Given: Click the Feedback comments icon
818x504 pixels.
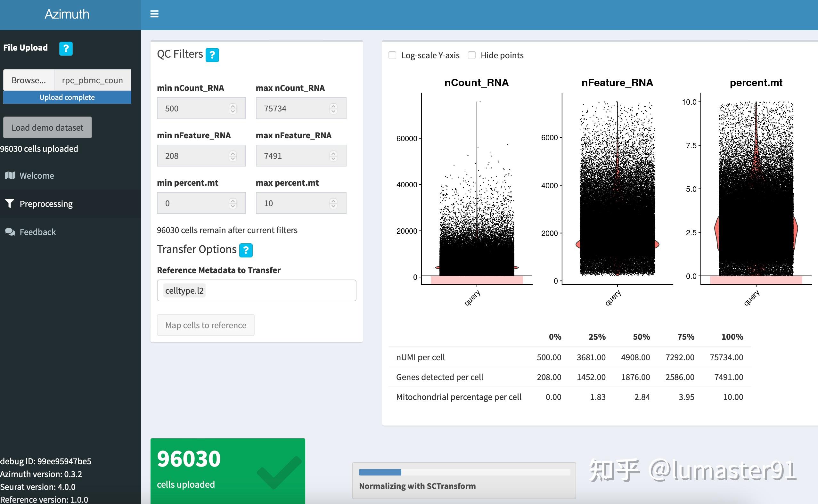Looking at the screenshot, I should click(x=10, y=232).
